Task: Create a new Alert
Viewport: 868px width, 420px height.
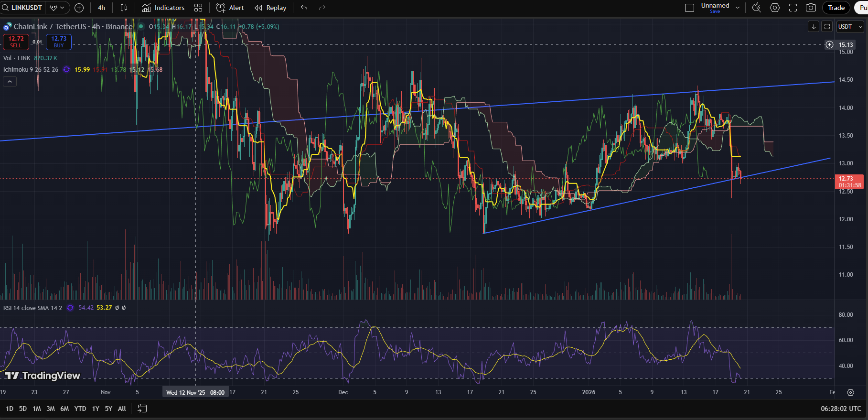Action: point(230,8)
